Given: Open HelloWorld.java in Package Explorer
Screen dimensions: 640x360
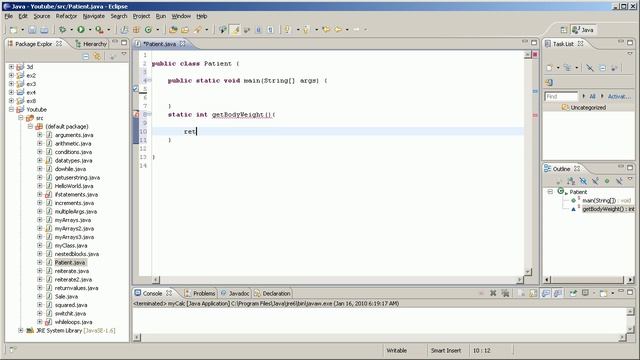Looking at the screenshot, I should click(x=74, y=186).
